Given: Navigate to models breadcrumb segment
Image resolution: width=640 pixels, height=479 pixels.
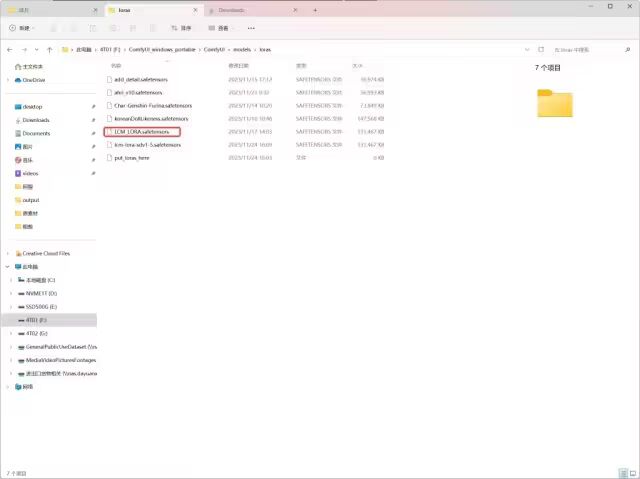Looking at the screenshot, I should click(242, 50).
